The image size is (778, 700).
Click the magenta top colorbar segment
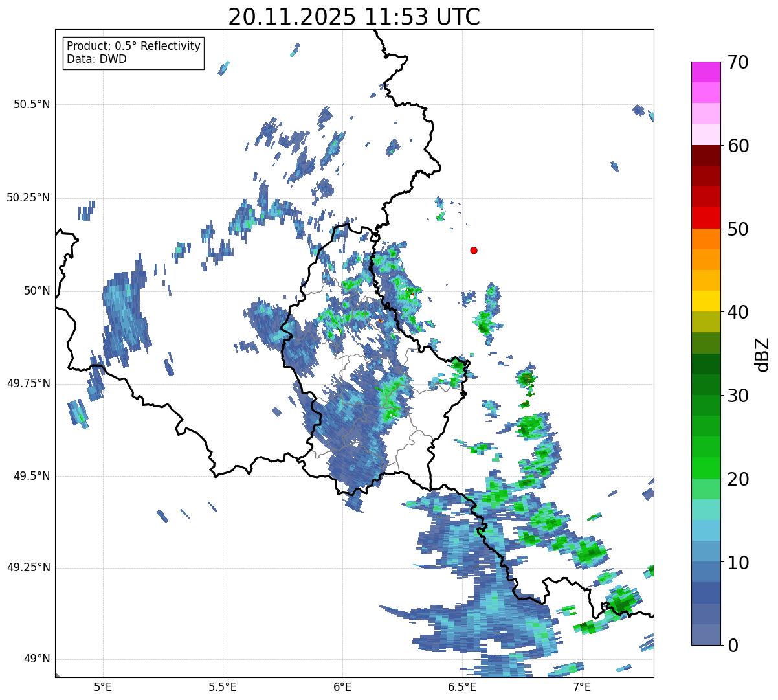pos(706,72)
